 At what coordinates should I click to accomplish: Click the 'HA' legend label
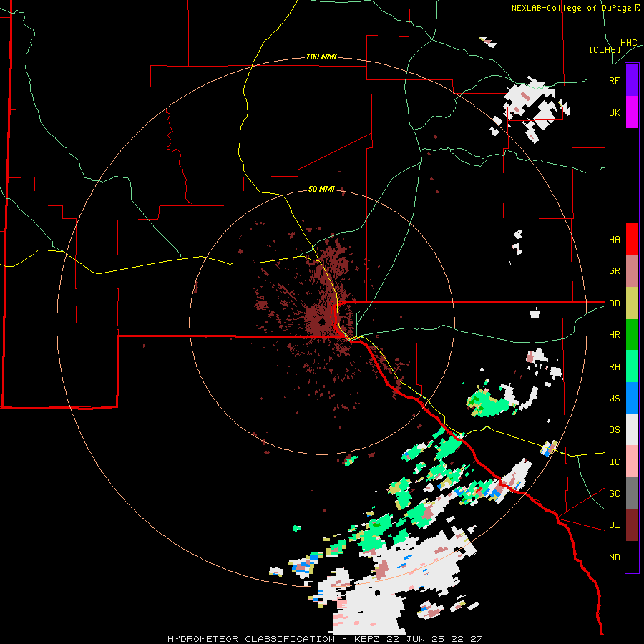614,240
